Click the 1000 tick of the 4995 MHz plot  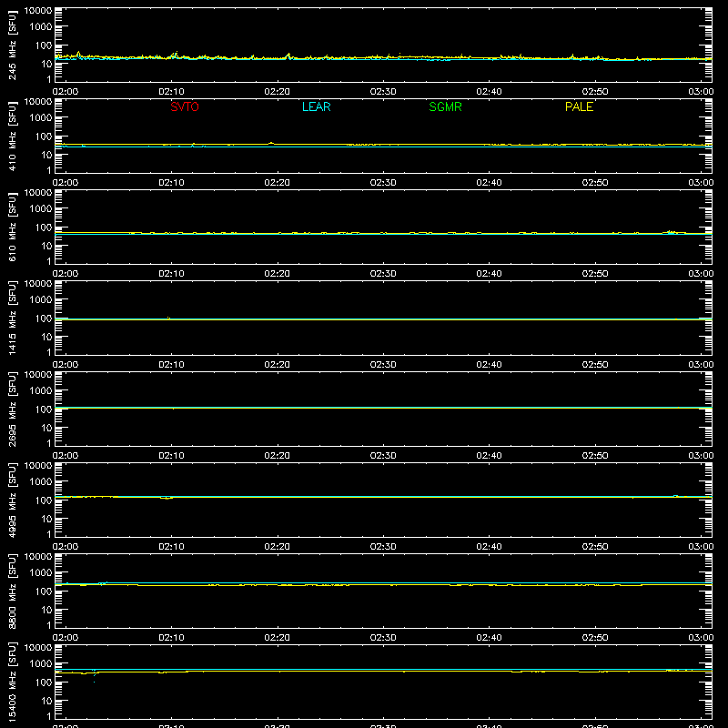click(41, 482)
